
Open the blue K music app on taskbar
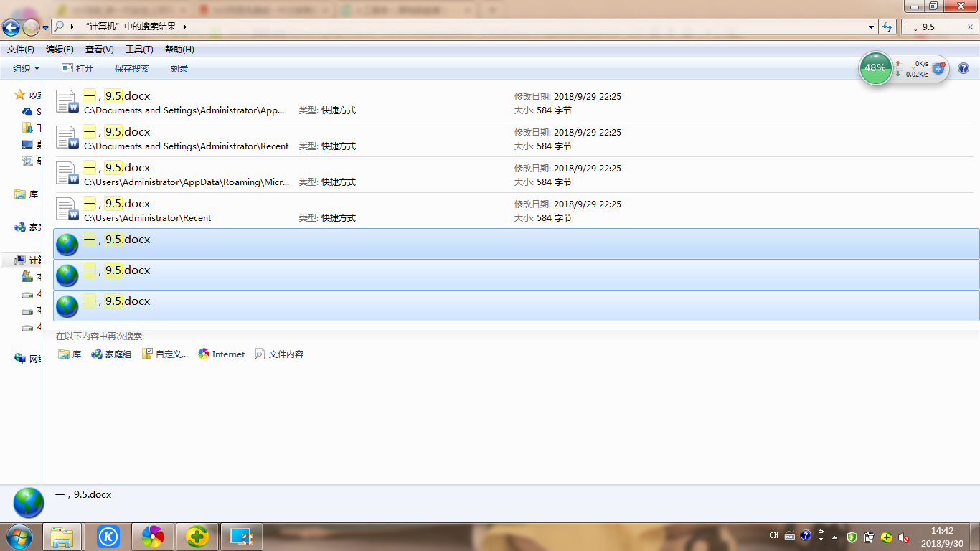(108, 537)
